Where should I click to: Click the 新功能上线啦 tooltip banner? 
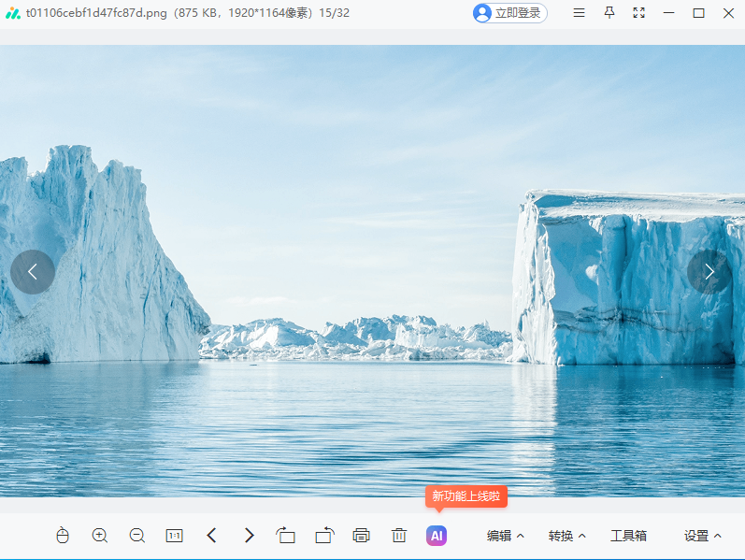466,496
